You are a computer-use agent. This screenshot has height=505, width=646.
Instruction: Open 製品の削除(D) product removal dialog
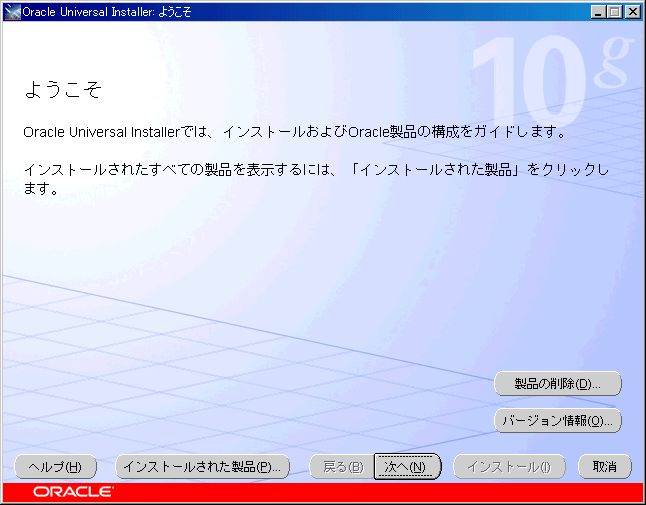557,383
